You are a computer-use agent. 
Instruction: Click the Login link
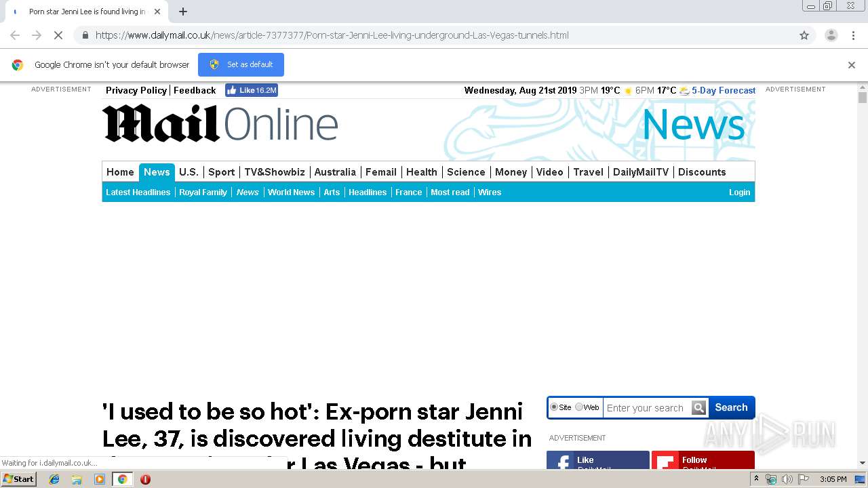coord(739,192)
